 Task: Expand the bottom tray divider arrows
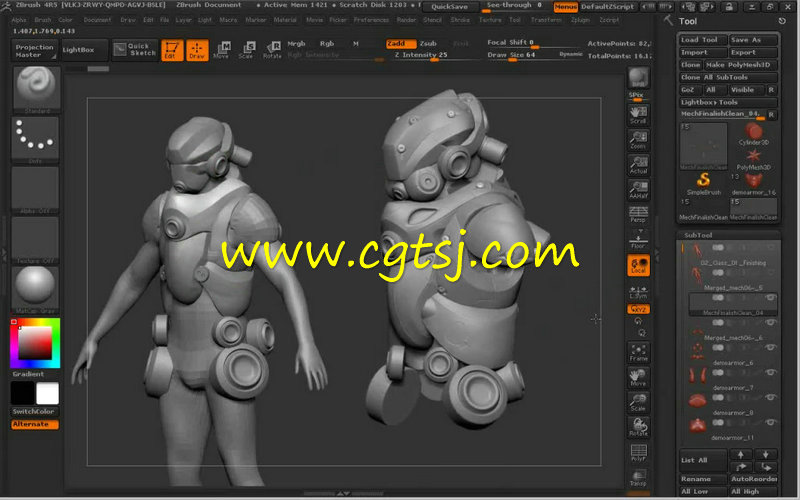coord(343,493)
